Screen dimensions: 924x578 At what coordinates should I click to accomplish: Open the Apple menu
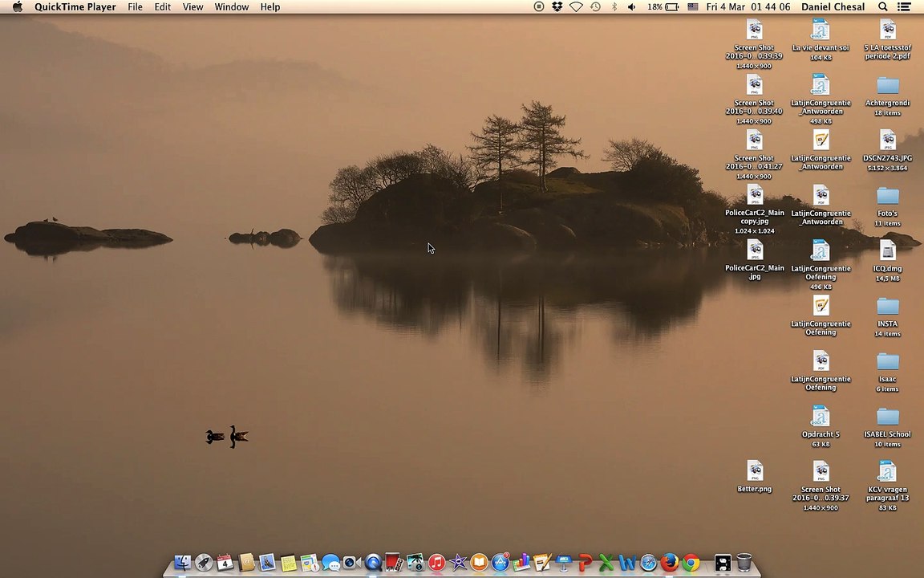pyautogui.click(x=18, y=6)
